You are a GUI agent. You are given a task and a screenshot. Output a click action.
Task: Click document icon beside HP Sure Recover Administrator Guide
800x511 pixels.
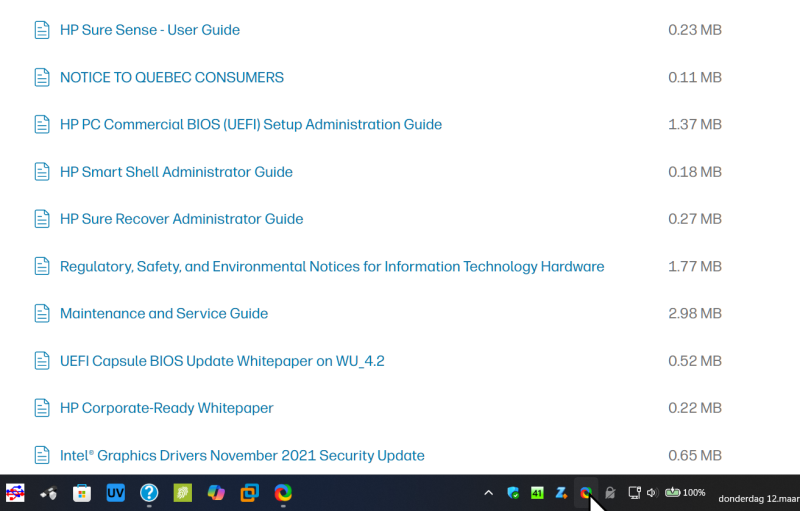[x=42, y=219]
